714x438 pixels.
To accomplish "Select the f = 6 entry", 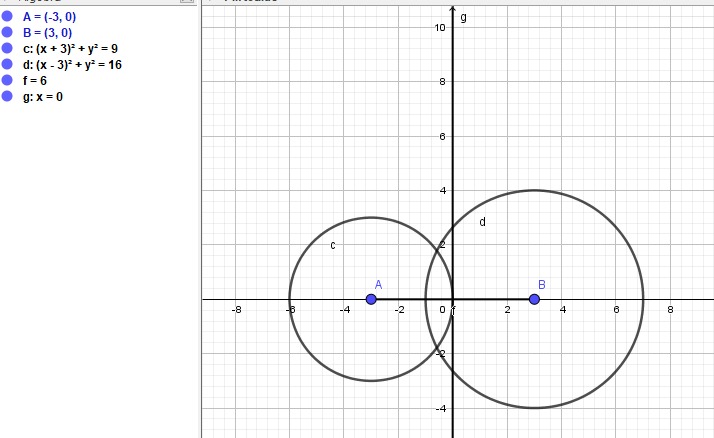I will point(35,81).
